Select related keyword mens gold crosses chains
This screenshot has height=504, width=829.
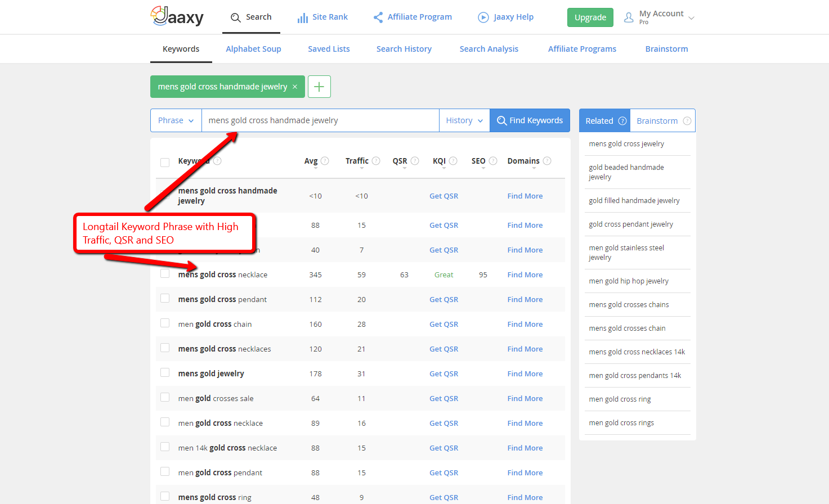pos(629,305)
